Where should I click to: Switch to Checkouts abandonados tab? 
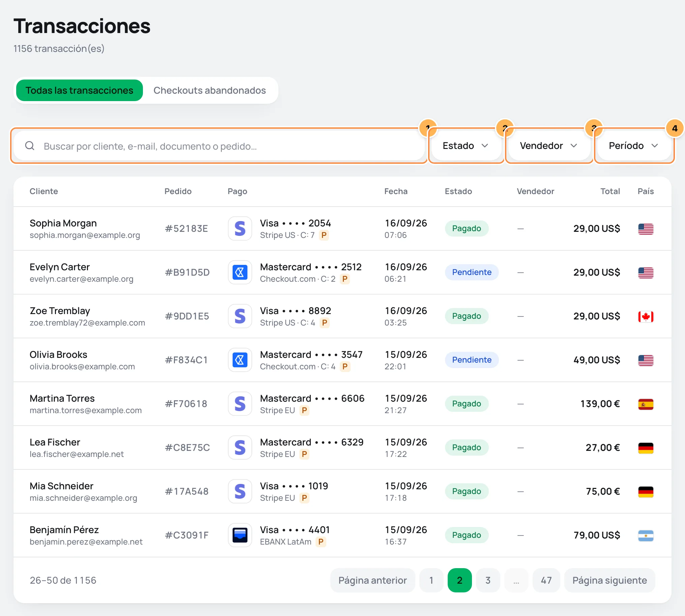point(210,90)
